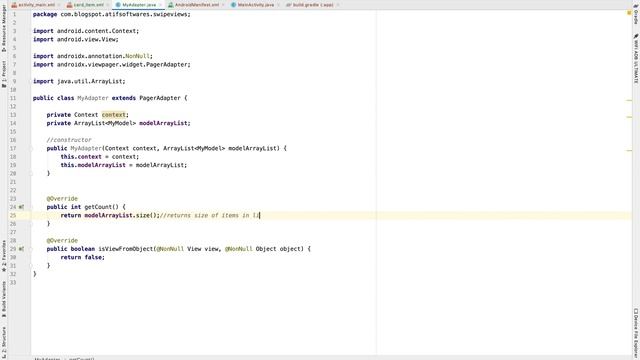Click the package statement on line 1
The image size is (640, 360).
[111, 14]
